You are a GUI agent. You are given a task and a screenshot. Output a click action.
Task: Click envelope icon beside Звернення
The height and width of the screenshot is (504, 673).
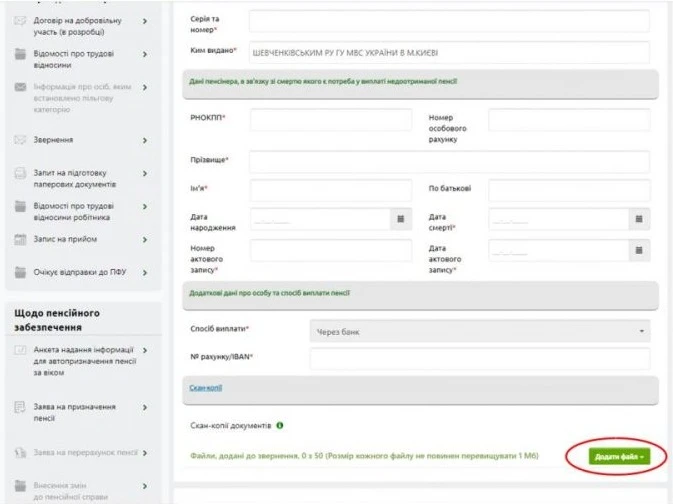coord(20,140)
